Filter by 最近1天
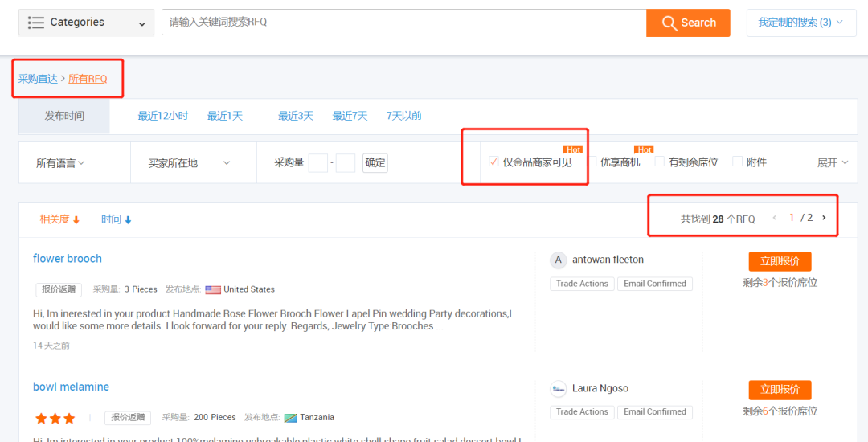Screen dimensions: 868x442 (225, 117)
